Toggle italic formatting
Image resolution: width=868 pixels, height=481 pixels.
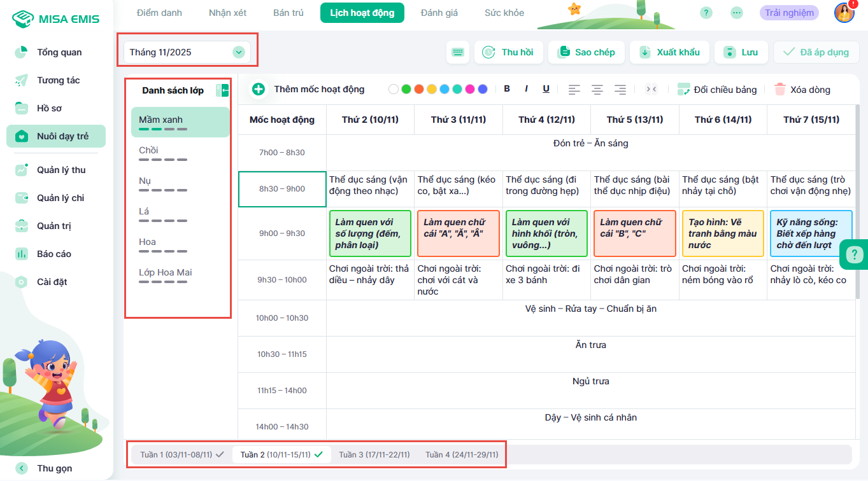[526, 89]
